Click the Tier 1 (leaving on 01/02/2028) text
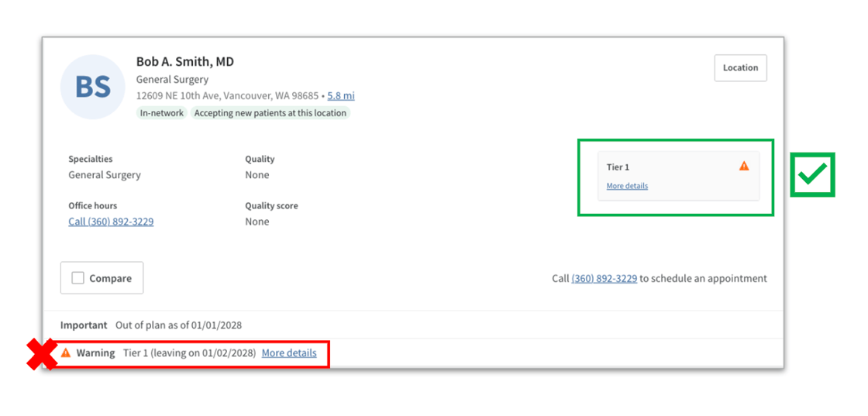This screenshot has width=868, height=416. (189, 353)
